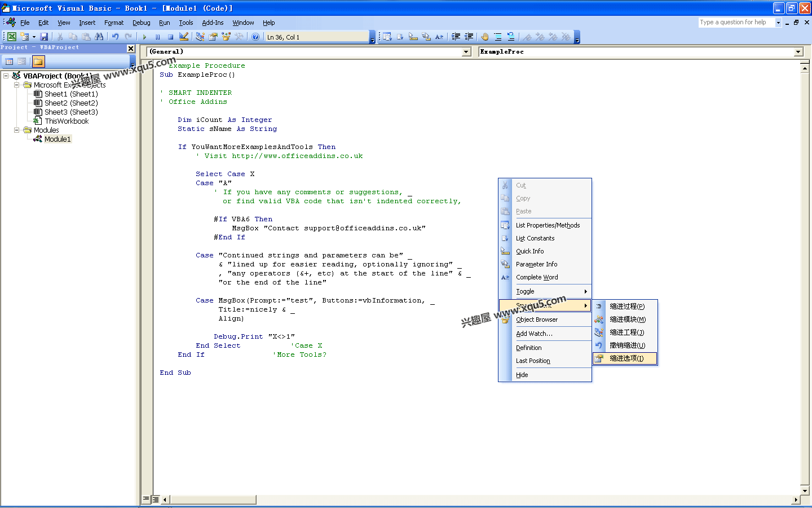Open Properties Window toolbar icon
The height and width of the screenshot is (508, 812).
click(x=213, y=37)
